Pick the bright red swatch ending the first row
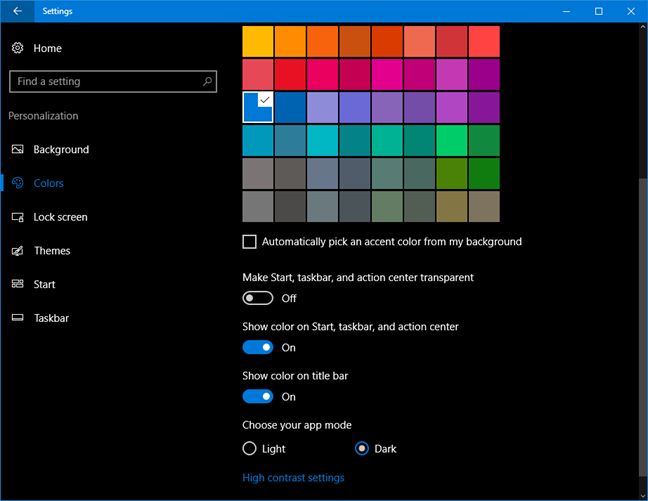 484,41
